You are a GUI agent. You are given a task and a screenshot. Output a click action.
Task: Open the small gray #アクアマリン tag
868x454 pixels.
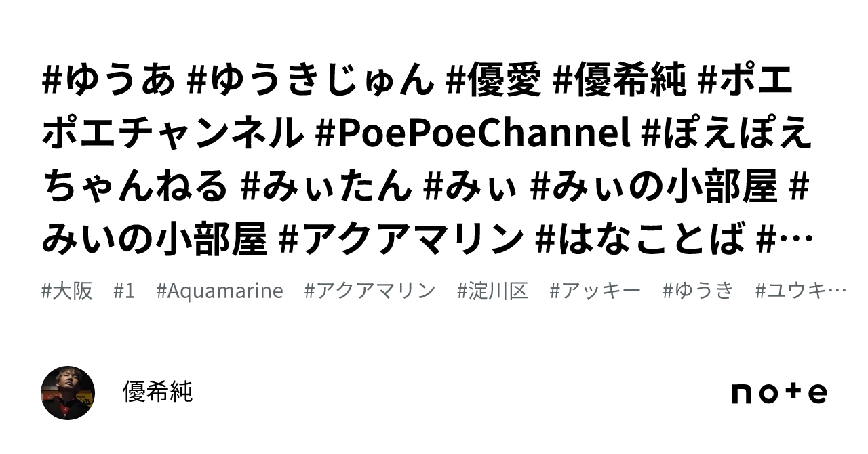370,291
